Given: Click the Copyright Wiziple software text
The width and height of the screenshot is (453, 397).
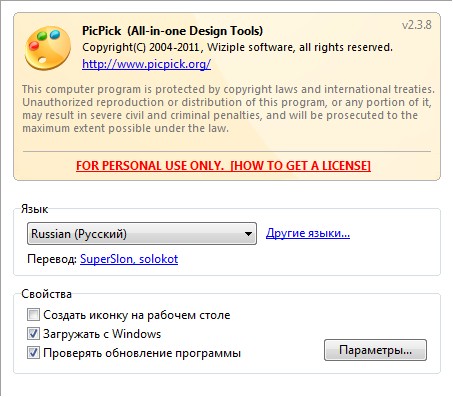Looking at the screenshot, I should [x=237, y=47].
